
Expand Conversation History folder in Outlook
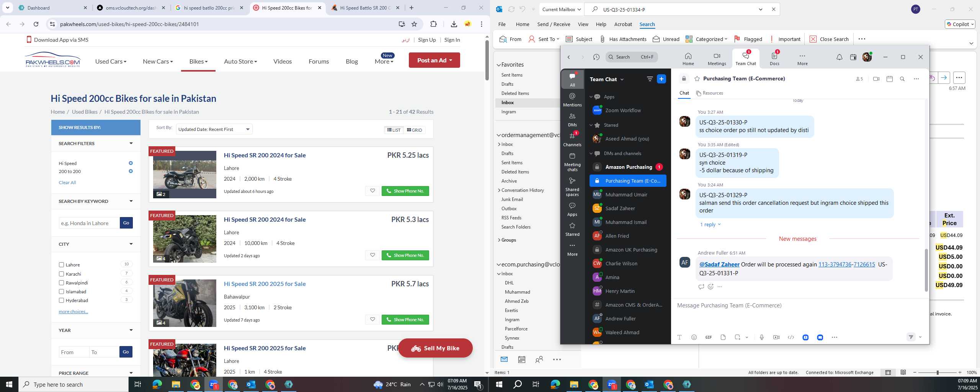pyautogui.click(x=499, y=190)
